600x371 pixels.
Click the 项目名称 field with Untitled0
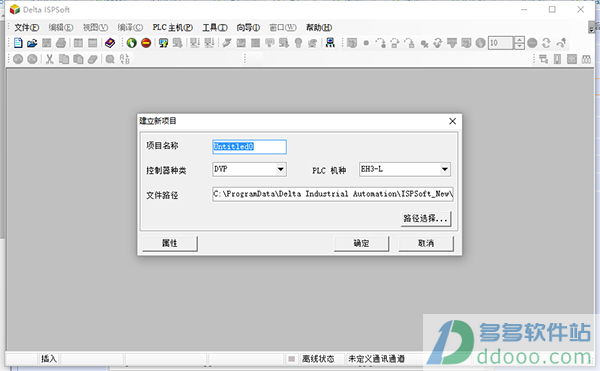249,146
